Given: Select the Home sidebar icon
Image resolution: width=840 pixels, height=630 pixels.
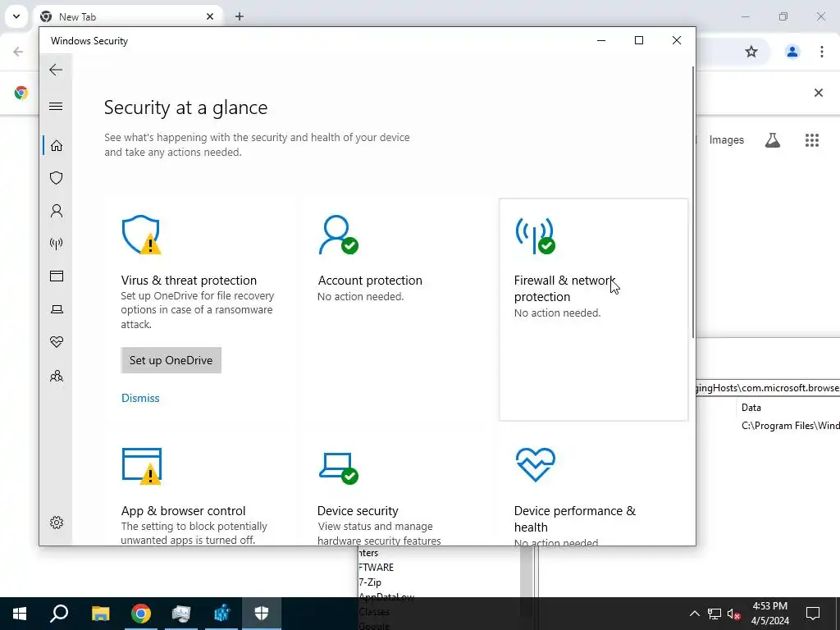Looking at the screenshot, I should [57, 146].
